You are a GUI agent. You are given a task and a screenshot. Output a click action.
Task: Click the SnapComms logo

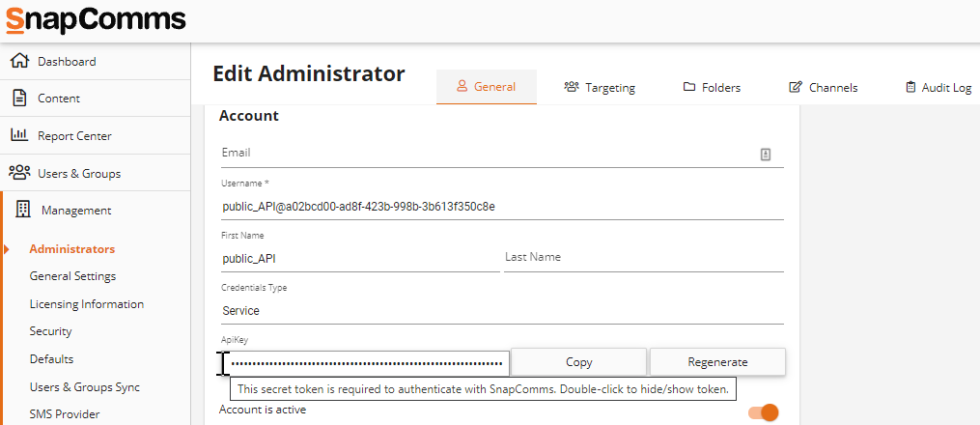(x=96, y=19)
